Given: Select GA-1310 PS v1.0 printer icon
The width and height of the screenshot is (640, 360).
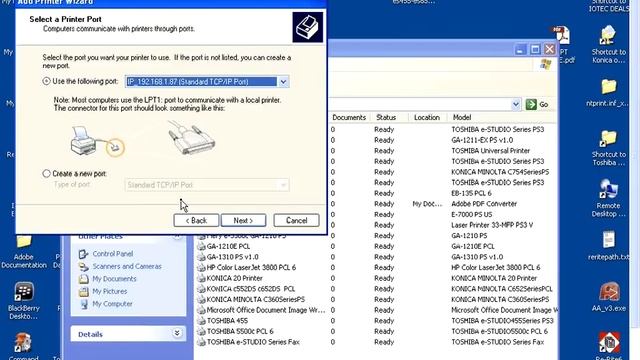Looking at the screenshot, I should (x=201, y=257).
